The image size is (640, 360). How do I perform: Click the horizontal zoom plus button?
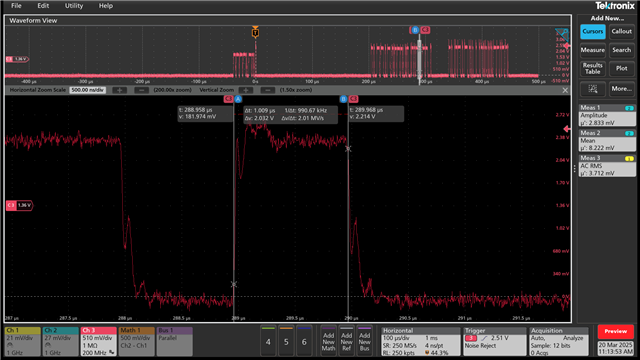[120, 90]
